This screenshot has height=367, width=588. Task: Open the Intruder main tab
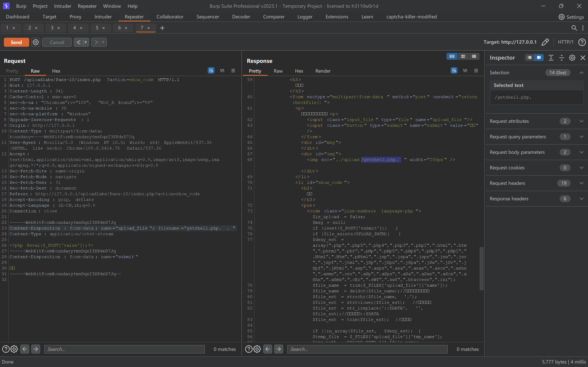(x=103, y=17)
